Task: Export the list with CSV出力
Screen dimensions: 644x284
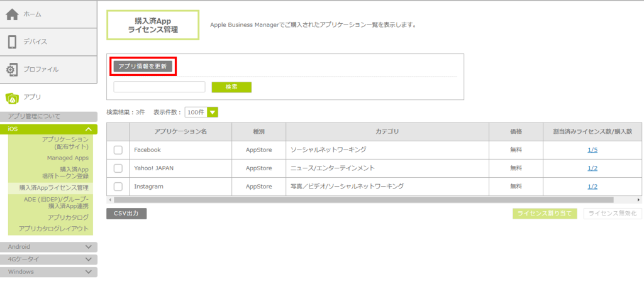Action: (126, 214)
